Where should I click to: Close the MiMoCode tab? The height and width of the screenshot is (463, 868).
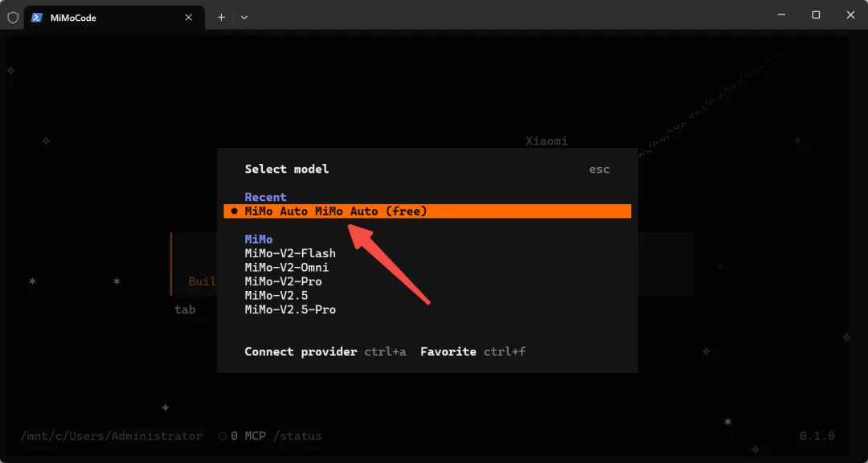pos(189,17)
